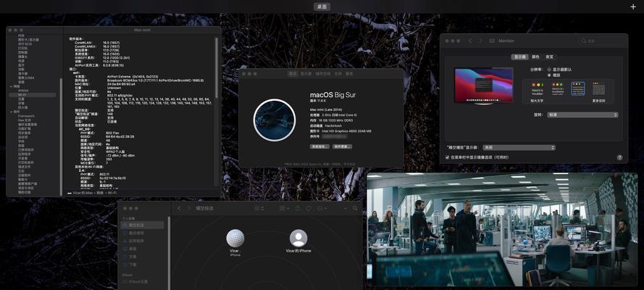644x290 pixels.
Task: Select the 缩放 resolution radio button
Action: [549, 75]
